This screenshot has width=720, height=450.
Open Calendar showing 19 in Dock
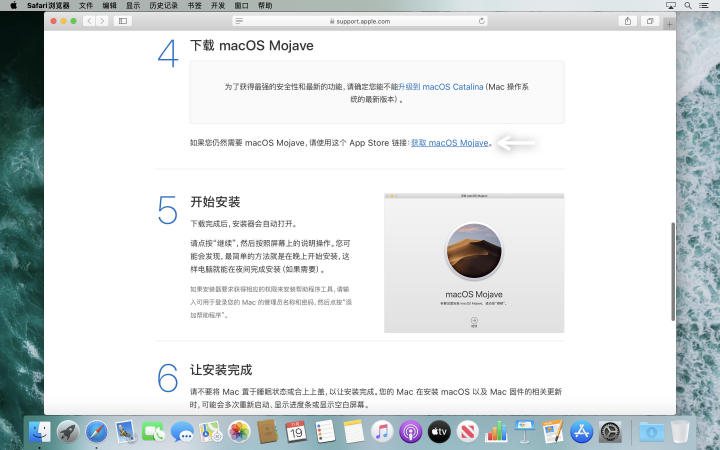pos(296,432)
